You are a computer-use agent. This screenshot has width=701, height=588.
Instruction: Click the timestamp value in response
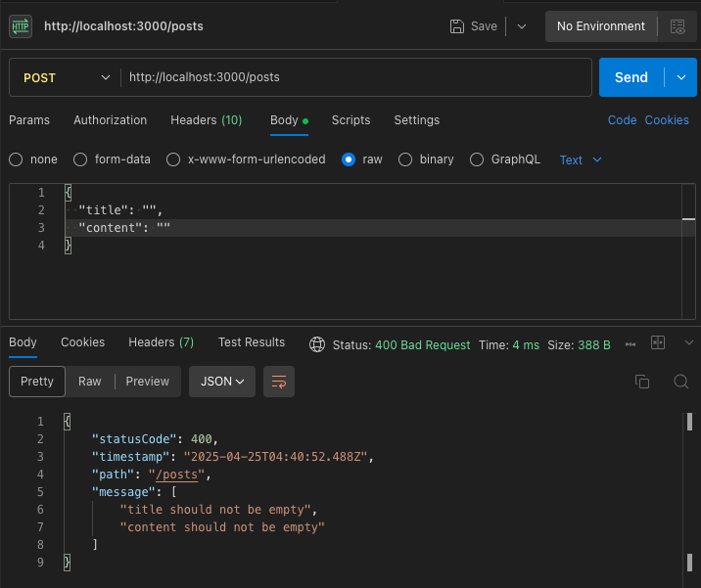(x=275, y=457)
